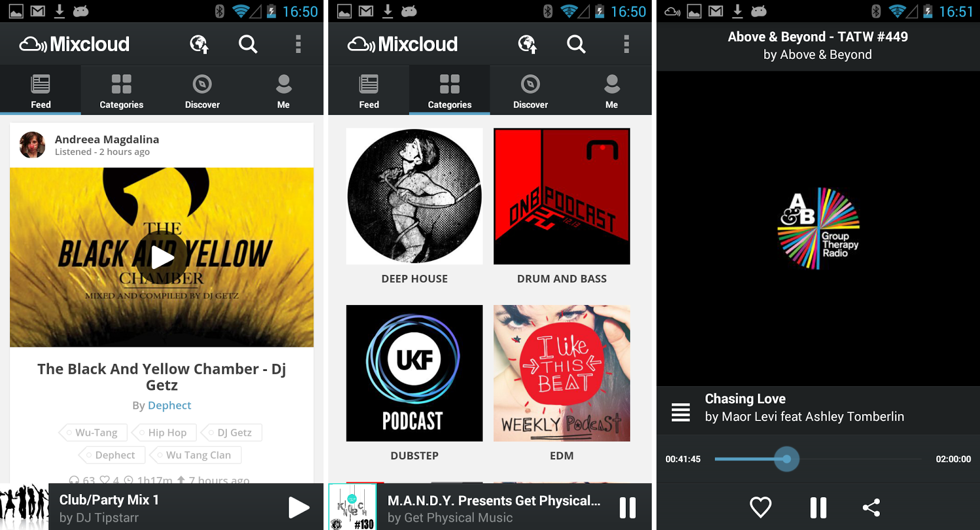980x530 pixels.
Task: Open overflow menu in first screen header
Action: (298, 44)
